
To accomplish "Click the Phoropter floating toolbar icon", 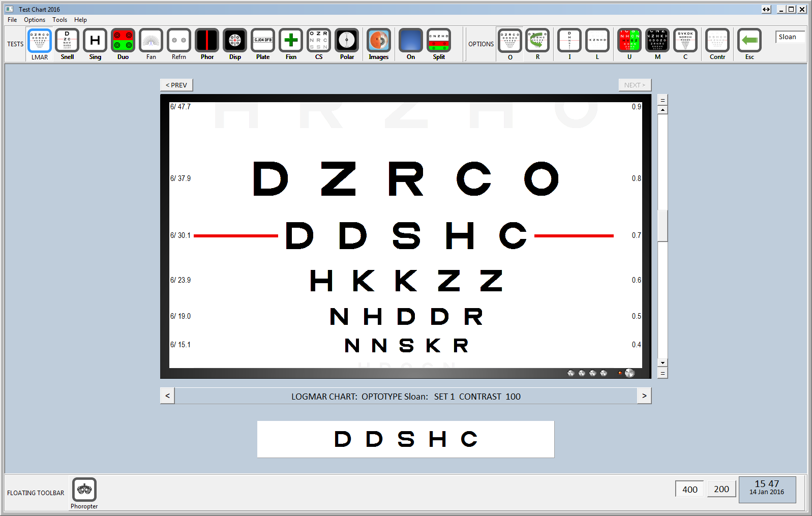I will click(84, 490).
